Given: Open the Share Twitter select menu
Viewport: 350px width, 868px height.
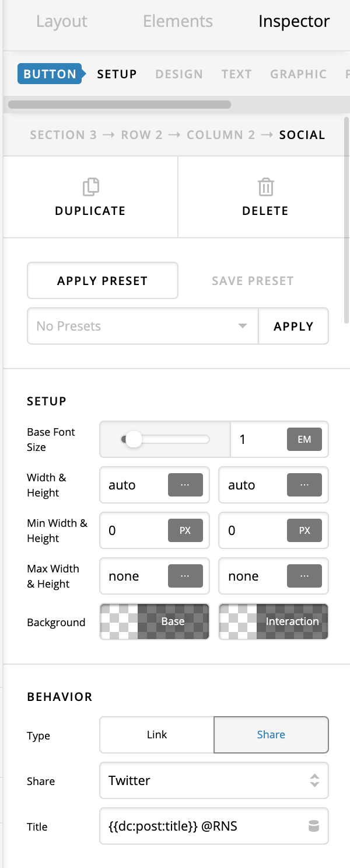Looking at the screenshot, I should [214, 780].
